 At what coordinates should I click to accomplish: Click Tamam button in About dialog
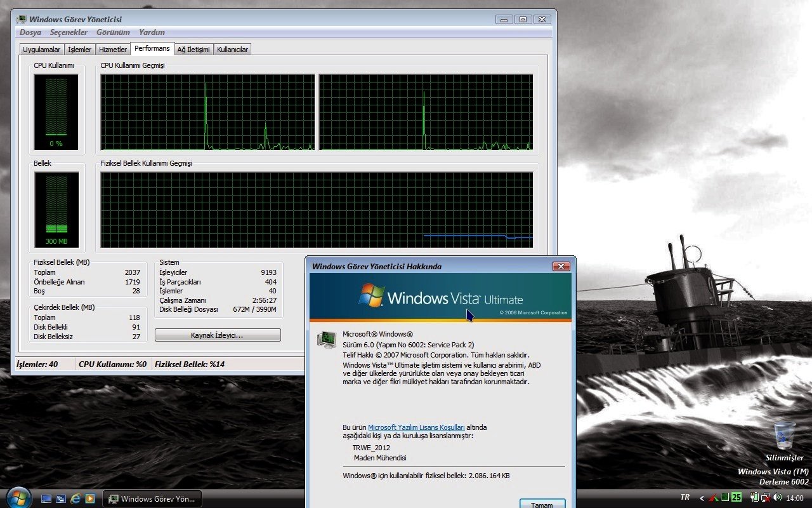[542, 504]
